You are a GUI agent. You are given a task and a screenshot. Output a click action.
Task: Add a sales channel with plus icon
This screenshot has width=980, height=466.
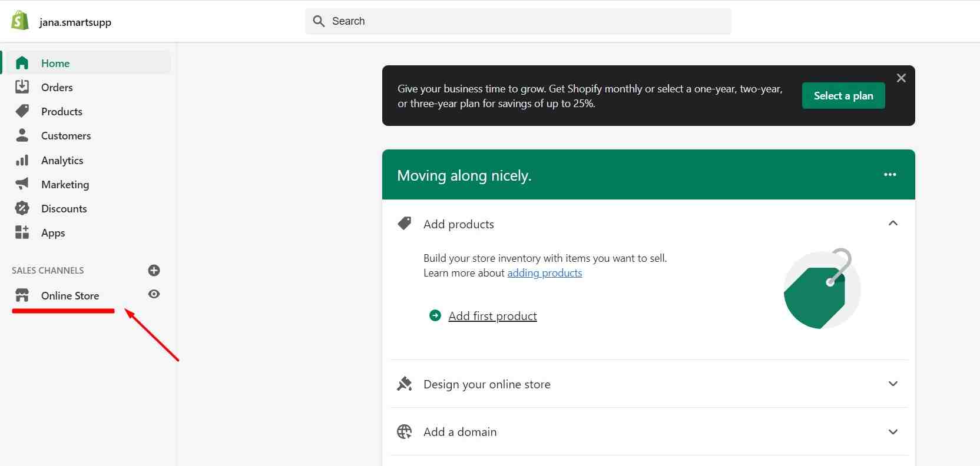click(154, 271)
